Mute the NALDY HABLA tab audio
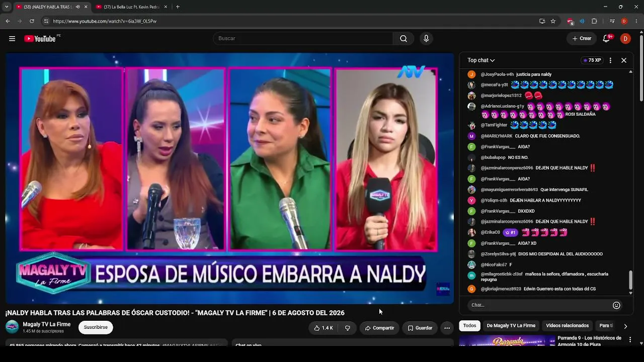The image size is (644, 362). [77, 7]
